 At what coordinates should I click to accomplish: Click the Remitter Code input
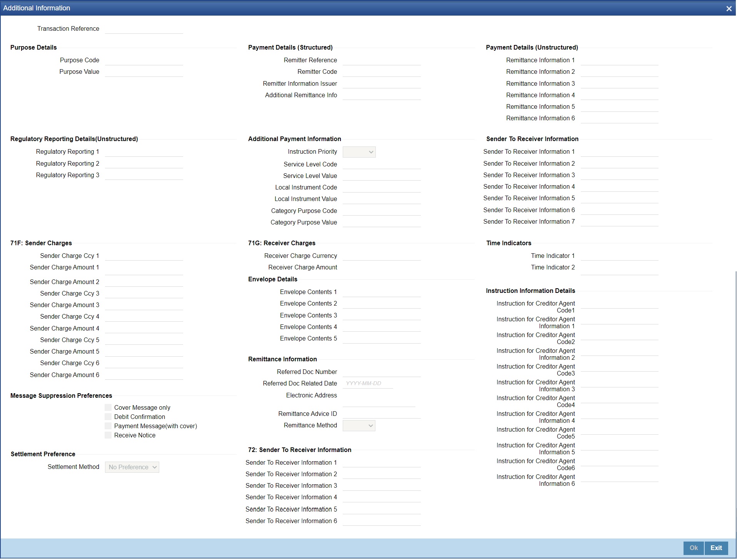pyautogui.click(x=382, y=72)
